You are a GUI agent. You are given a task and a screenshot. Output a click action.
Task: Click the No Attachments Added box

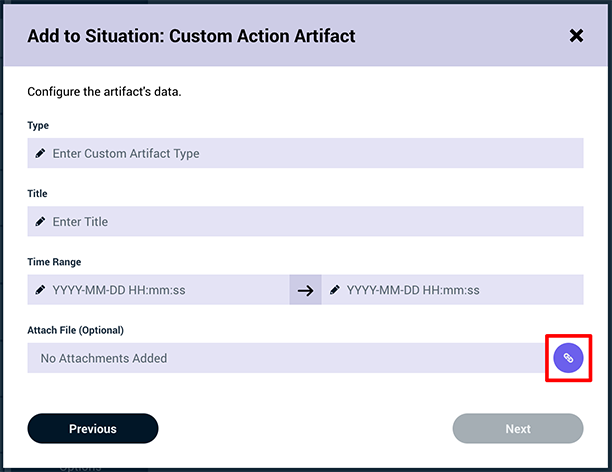(287, 358)
